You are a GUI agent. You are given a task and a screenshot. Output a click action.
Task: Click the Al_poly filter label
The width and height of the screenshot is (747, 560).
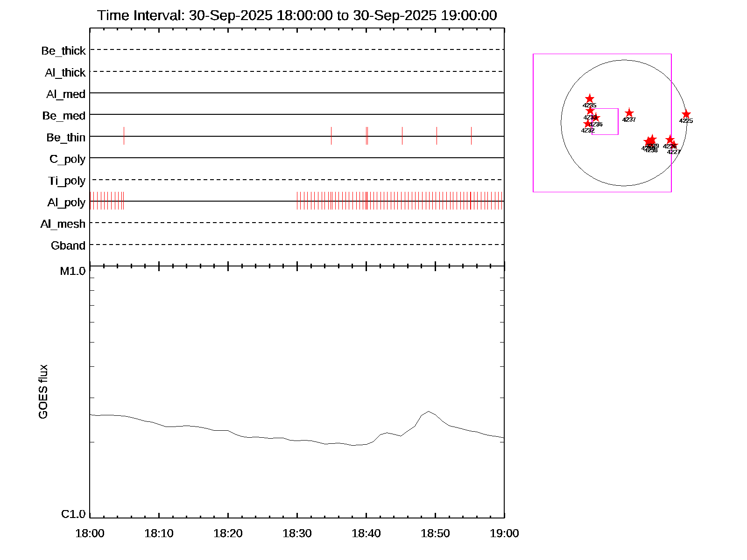tap(66, 202)
